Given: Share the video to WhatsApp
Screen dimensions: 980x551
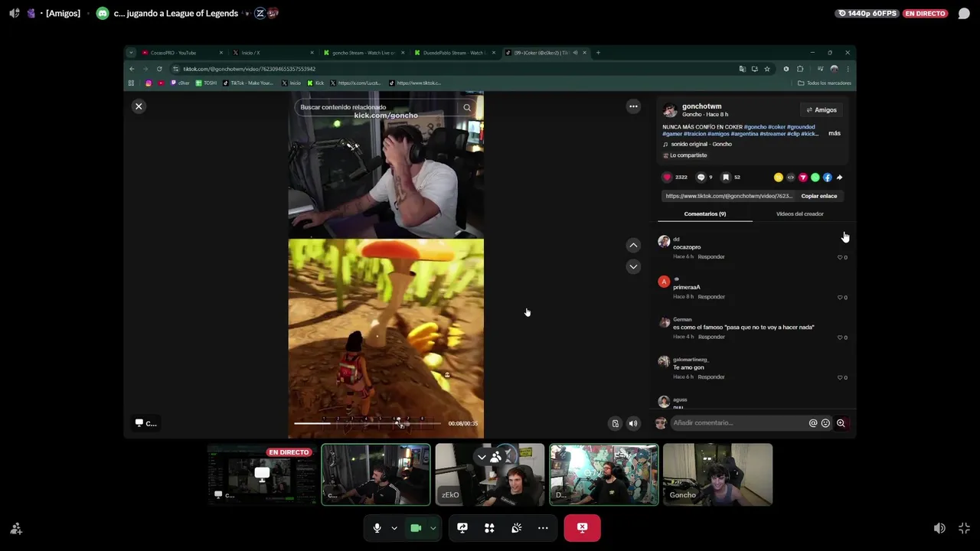Looking at the screenshot, I should (x=815, y=178).
